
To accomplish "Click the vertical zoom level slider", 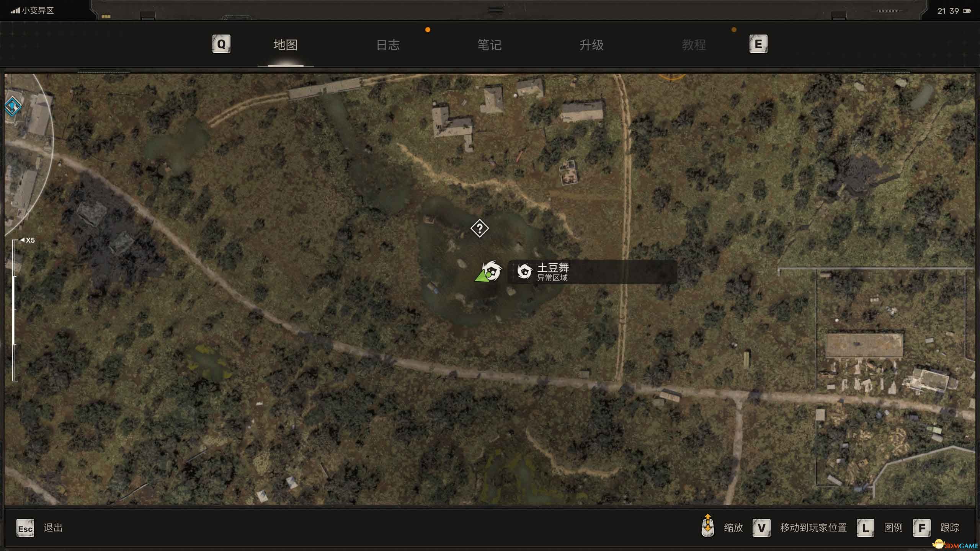I will (x=15, y=310).
